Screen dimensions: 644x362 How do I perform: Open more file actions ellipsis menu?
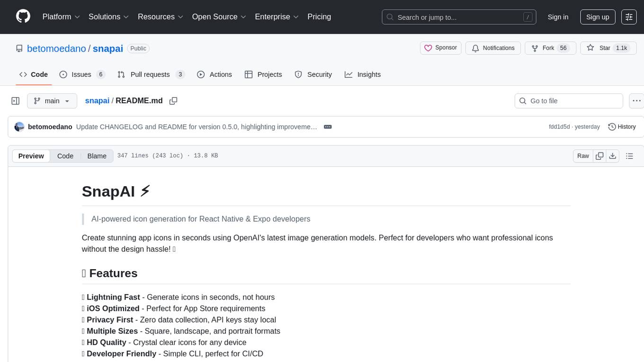[x=636, y=101]
